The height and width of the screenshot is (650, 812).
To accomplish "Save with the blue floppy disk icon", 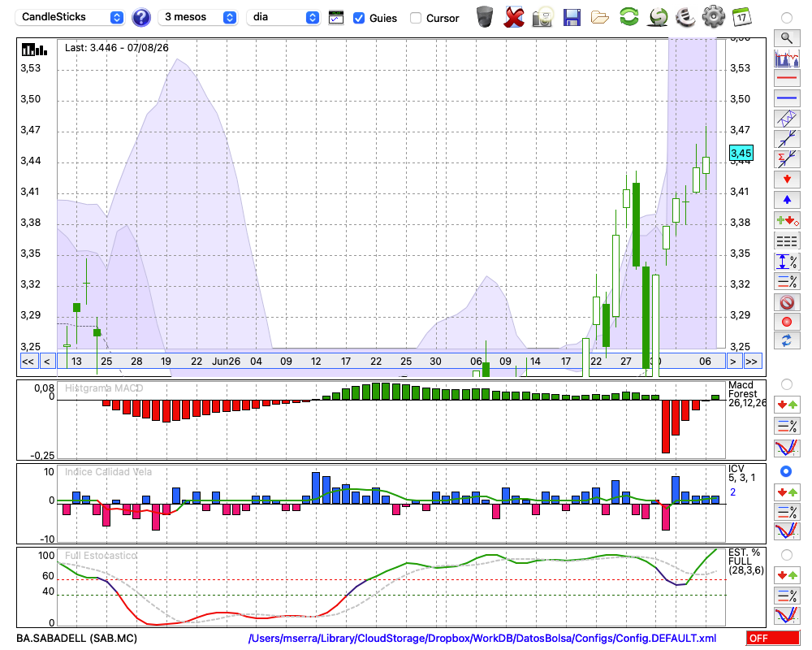I will pos(572,18).
